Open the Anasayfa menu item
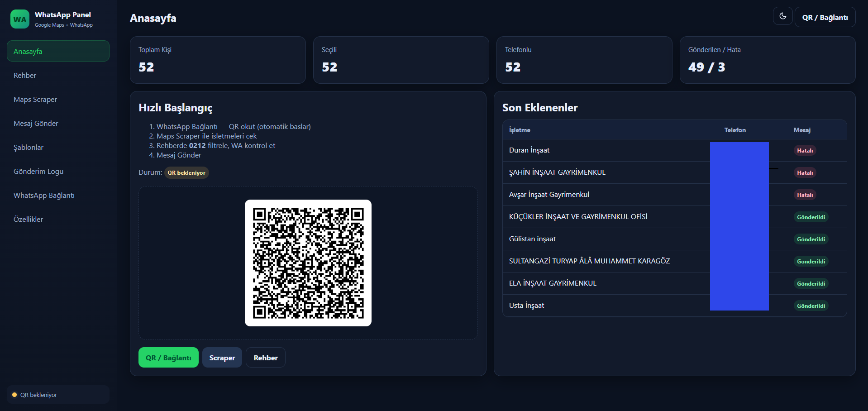 click(x=58, y=51)
